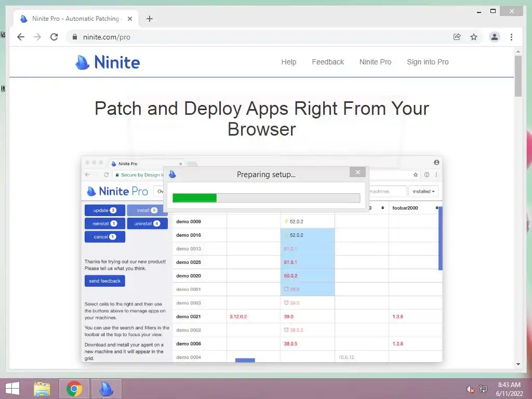Open the Chrome profile avatar menu
The height and width of the screenshot is (399, 532).
495,37
